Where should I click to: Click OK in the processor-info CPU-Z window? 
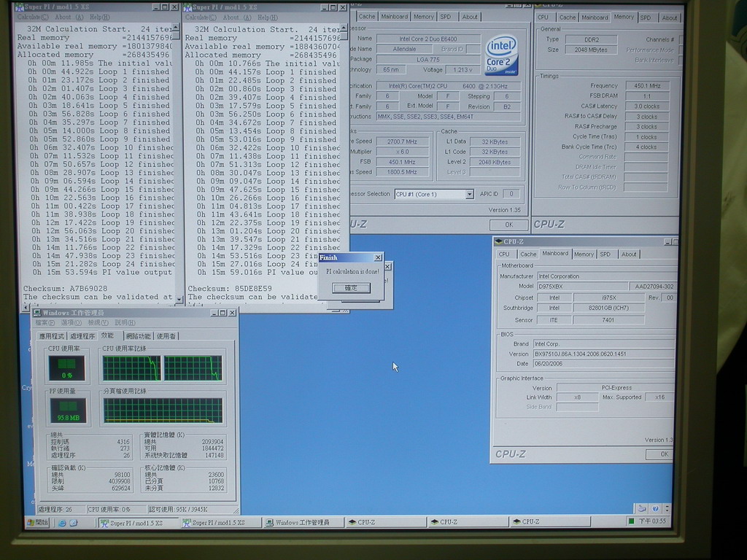(508, 225)
